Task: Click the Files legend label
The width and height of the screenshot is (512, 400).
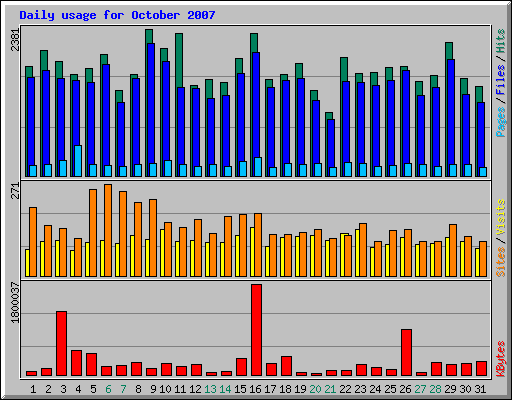Action: pyautogui.click(x=501, y=79)
